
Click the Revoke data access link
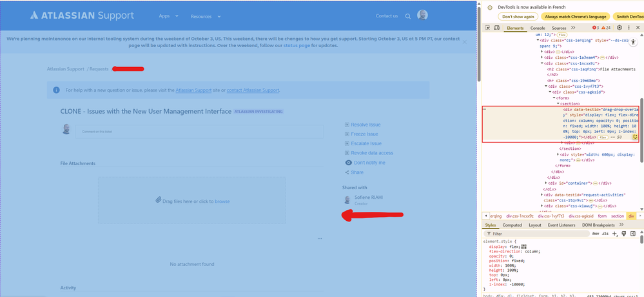click(372, 153)
